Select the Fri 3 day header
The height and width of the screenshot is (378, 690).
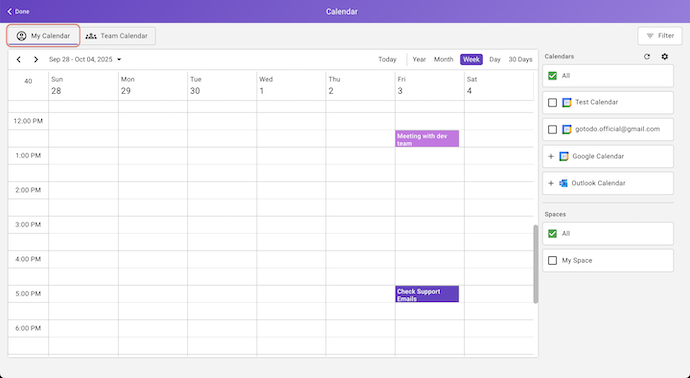coord(429,85)
